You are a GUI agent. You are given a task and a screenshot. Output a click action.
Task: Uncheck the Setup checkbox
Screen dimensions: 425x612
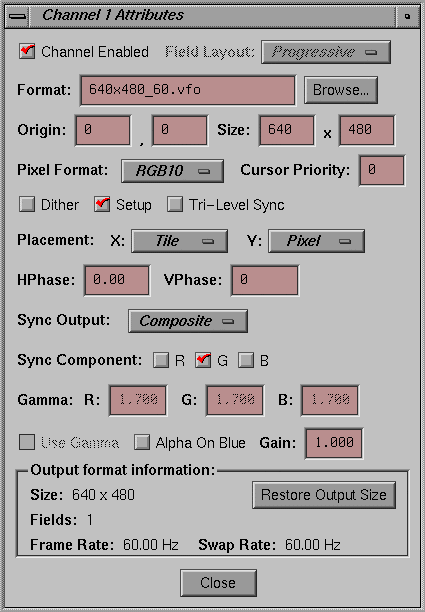pos(102,204)
